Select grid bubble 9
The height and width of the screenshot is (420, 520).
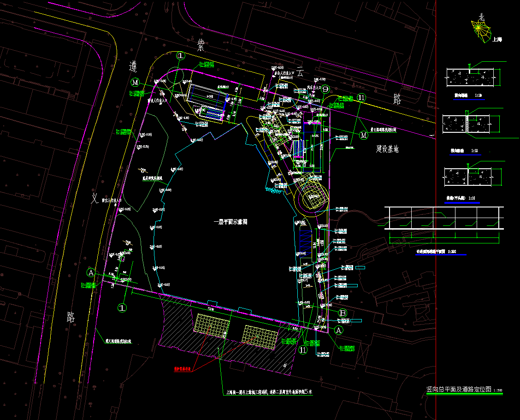[x=325, y=89]
